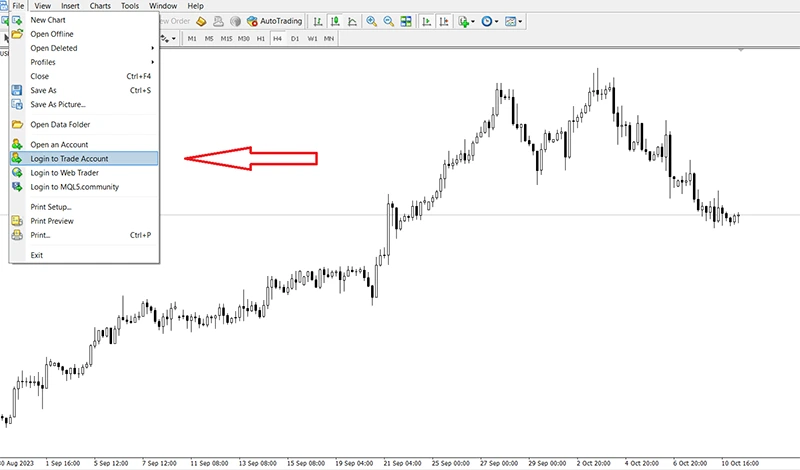Open the Charts menu in menu bar
The image size is (800, 470).
coord(100,6)
